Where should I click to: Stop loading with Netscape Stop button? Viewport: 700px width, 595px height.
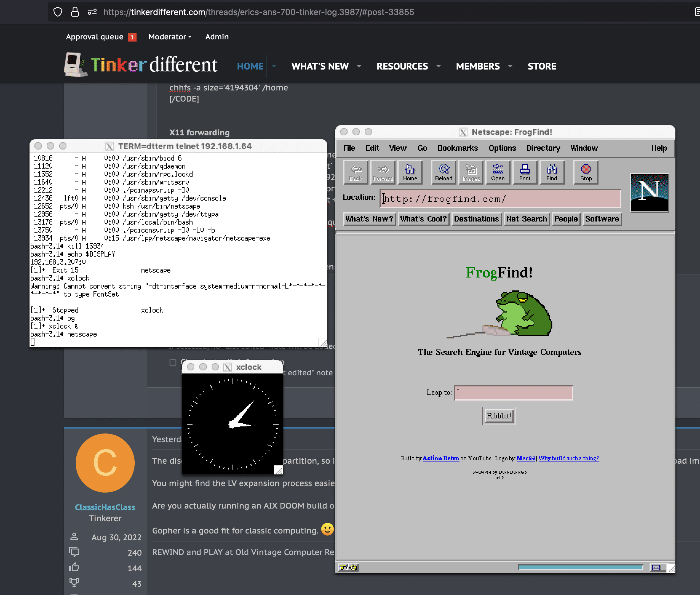[x=586, y=172]
